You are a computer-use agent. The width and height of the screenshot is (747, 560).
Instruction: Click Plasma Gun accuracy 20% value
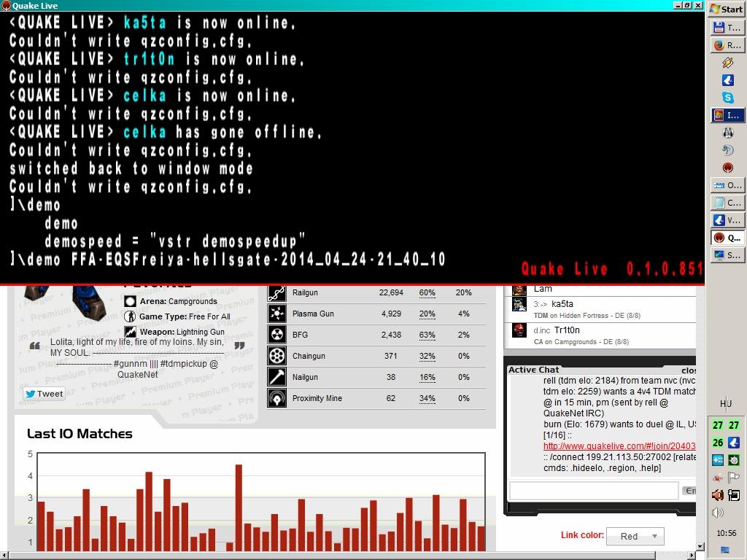pos(427,314)
